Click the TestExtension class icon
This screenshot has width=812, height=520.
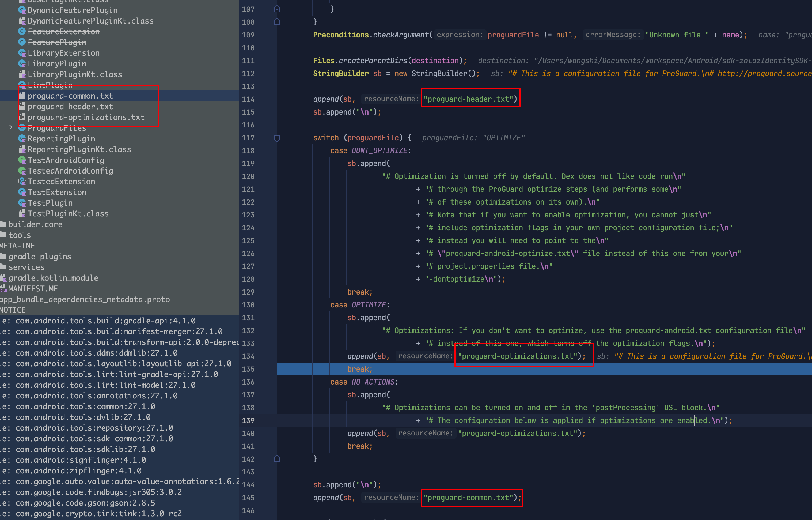pyautogui.click(x=22, y=192)
